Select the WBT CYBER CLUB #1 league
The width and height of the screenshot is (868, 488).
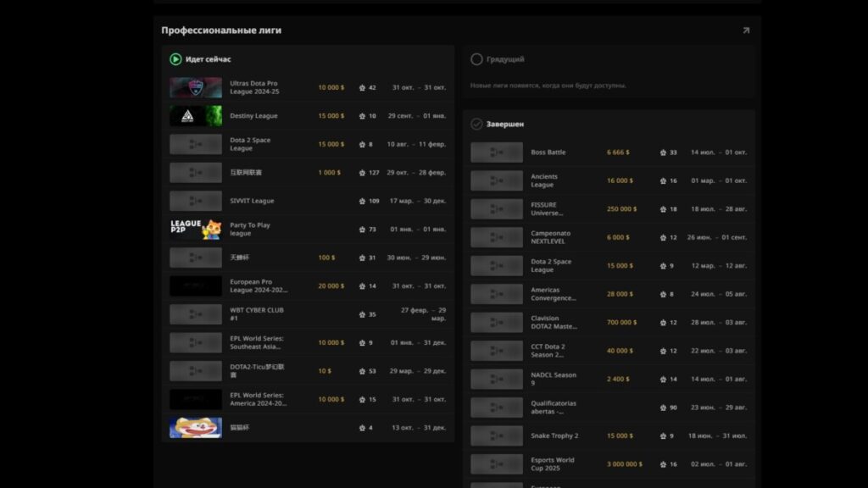click(x=257, y=314)
